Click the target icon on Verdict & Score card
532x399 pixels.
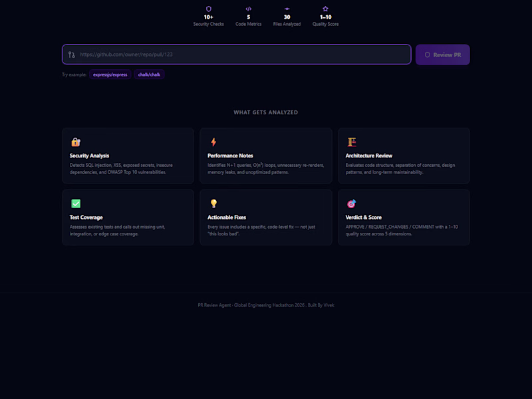click(350, 203)
